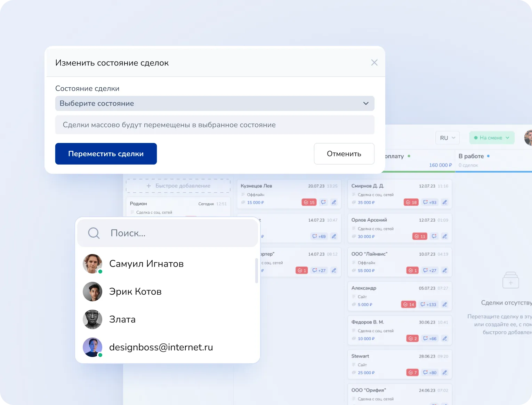Click the search magnifier icon
The image size is (532, 405).
pos(94,233)
